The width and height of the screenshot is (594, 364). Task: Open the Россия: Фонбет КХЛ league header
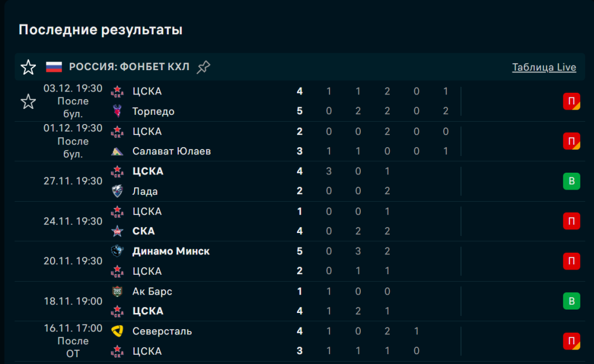(129, 67)
